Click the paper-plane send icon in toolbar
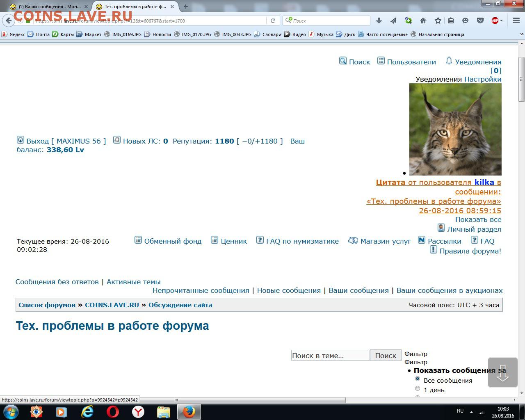525x420 pixels. (393, 21)
